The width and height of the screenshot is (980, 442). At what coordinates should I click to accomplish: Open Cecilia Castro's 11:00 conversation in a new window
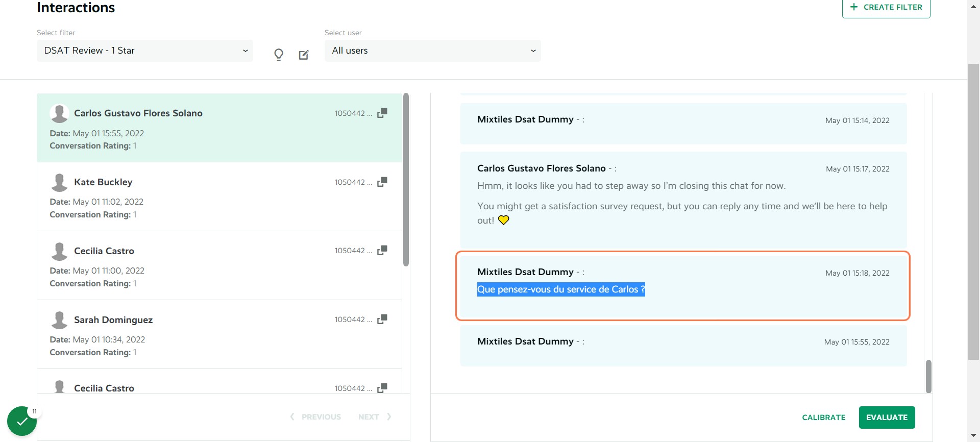(x=382, y=250)
